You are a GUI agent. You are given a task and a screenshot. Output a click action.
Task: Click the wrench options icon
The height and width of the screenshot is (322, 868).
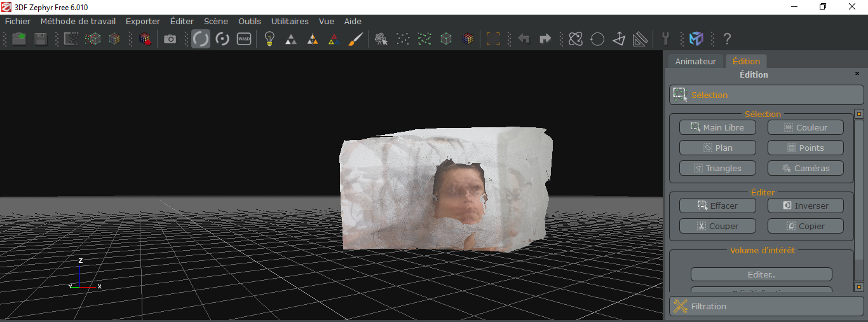[x=665, y=39]
